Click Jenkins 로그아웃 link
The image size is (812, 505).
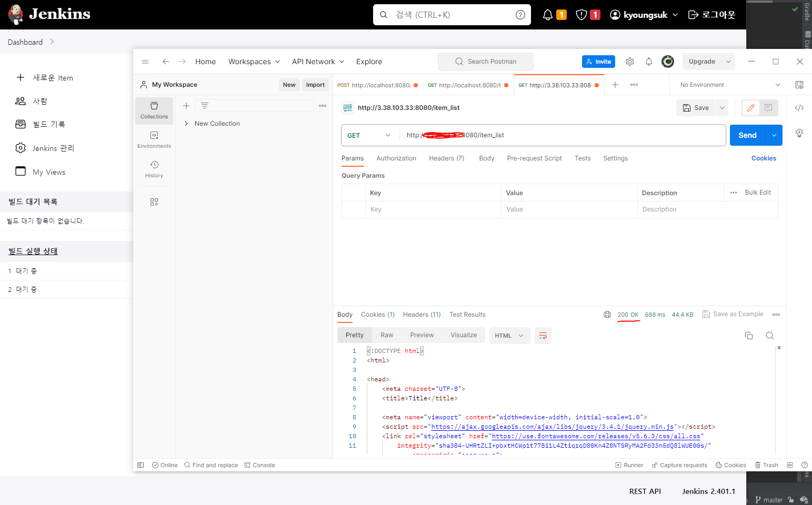711,15
